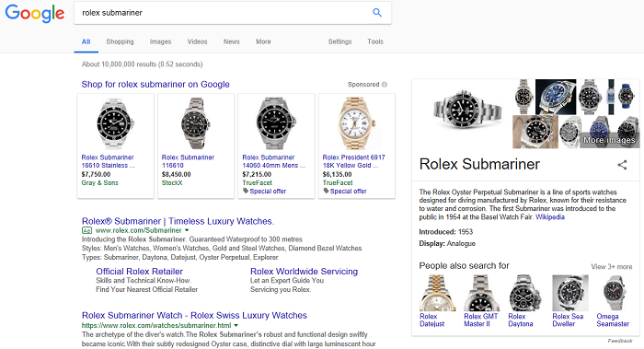This screenshot has height=349, width=644.
Task: Open Rolex GMT Master II related search
Action: [481, 320]
